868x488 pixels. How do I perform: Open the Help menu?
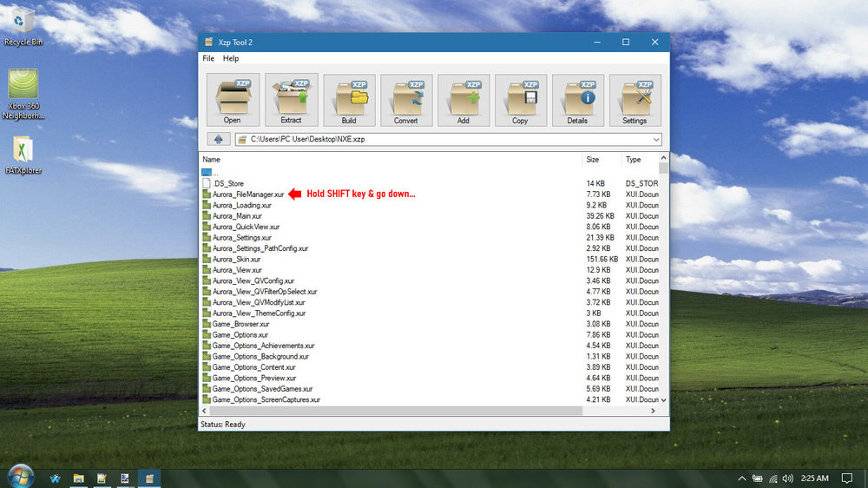point(231,58)
